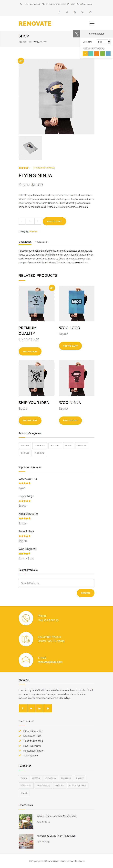Increase quantity with the plus stepper

pyautogui.click(x=37, y=221)
